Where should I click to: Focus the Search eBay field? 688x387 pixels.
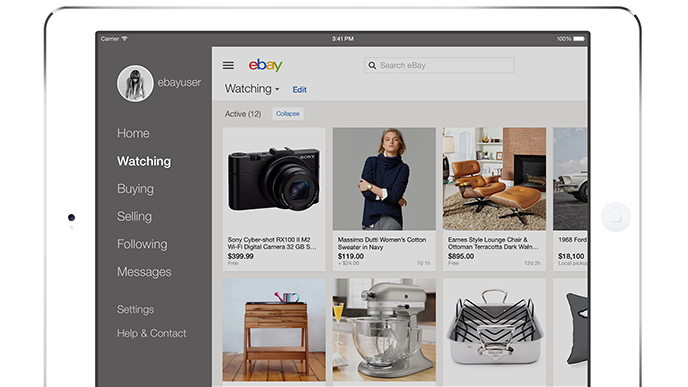coord(439,65)
